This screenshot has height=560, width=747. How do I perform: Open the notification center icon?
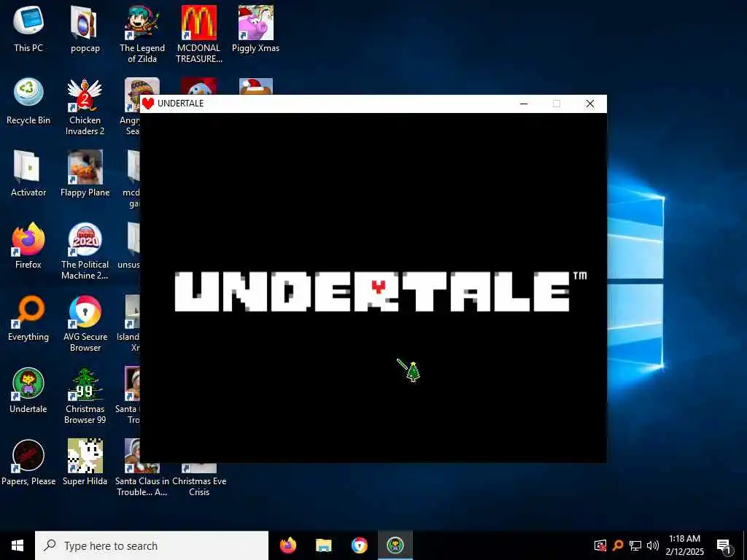724,545
